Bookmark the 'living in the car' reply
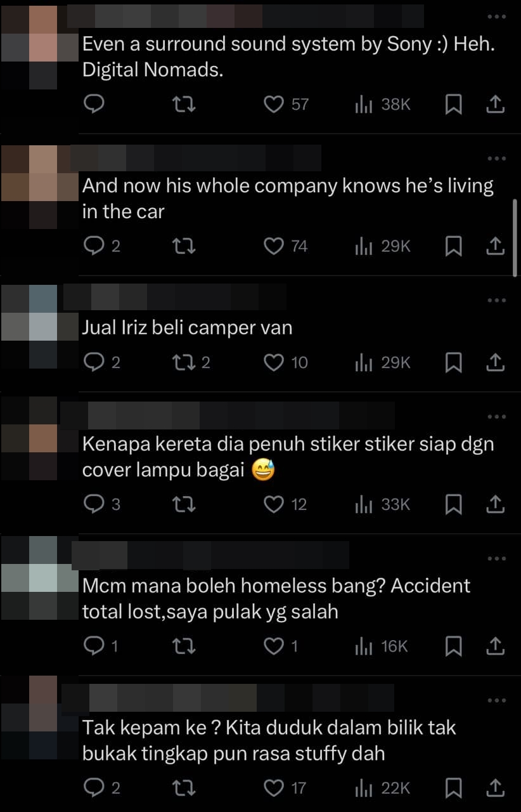521x812 pixels. coord(453,246)
